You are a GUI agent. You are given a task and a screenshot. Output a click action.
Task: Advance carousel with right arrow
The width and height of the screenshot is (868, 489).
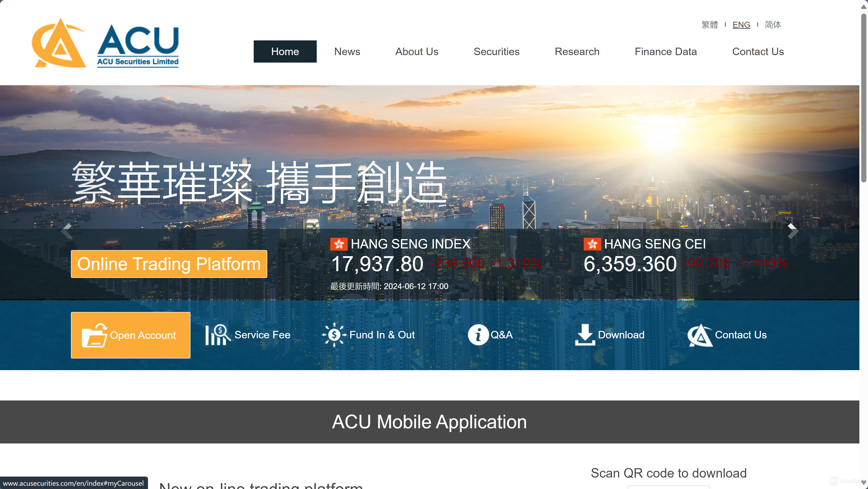(x=793, y=231)
